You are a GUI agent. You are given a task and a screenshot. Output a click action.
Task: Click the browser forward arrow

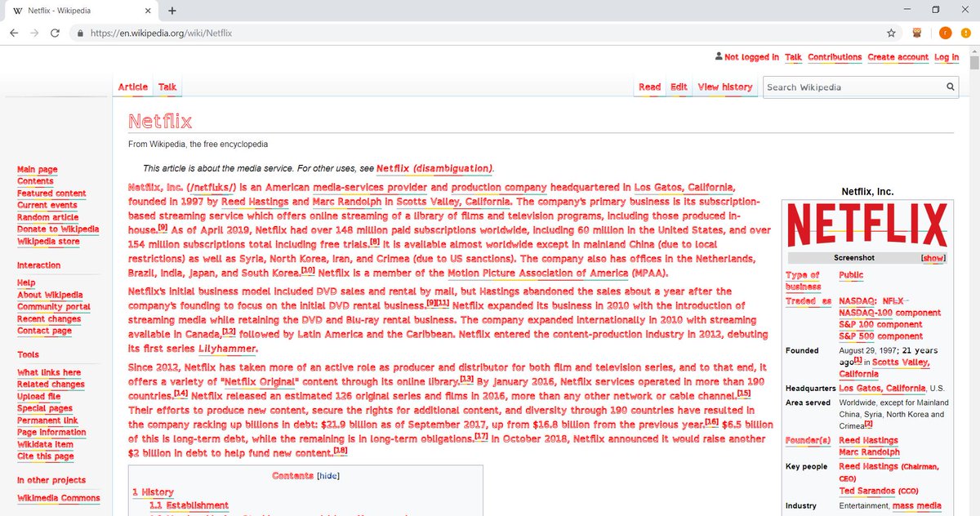pyautogui.click(x=34, y=33)
